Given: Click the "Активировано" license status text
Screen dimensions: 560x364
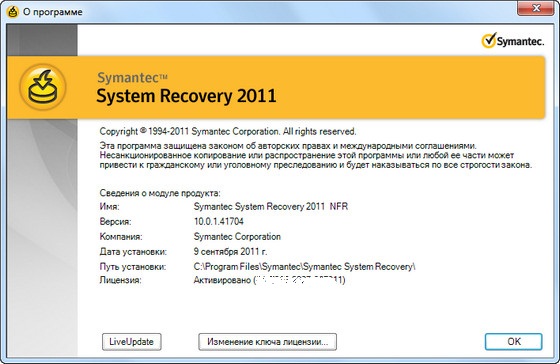Looking at the screenshot, I should pos(222,280).
